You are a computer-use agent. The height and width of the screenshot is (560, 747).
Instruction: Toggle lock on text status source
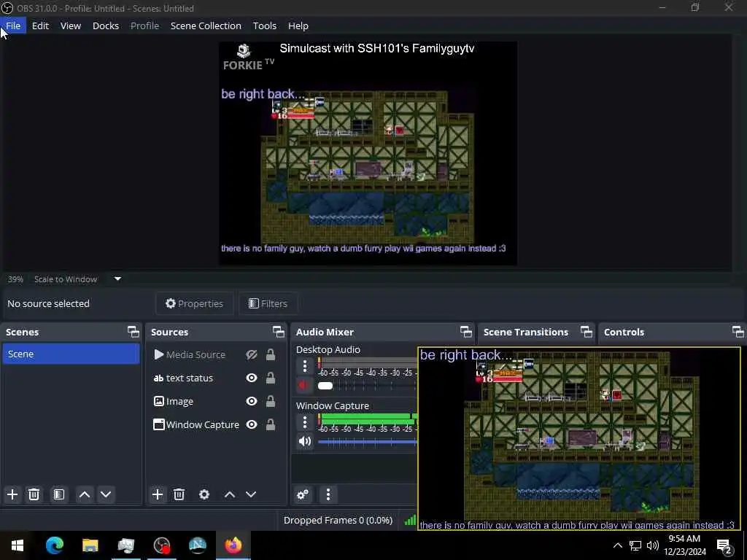click(x=270, y=378)
